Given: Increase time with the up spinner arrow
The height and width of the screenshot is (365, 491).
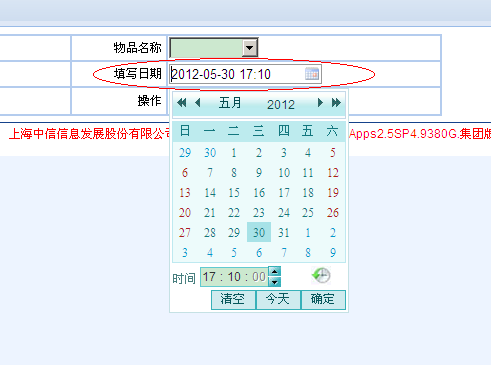Looking at the screenshot, I should click(274, 271).
